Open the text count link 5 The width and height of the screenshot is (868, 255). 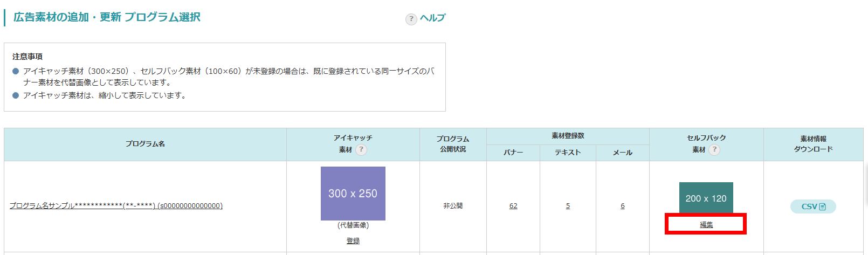(x=568, y=206)
